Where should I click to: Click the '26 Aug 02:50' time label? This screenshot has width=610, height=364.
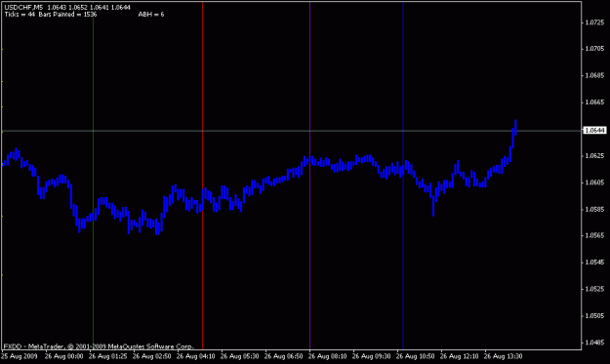coord(151,356)
